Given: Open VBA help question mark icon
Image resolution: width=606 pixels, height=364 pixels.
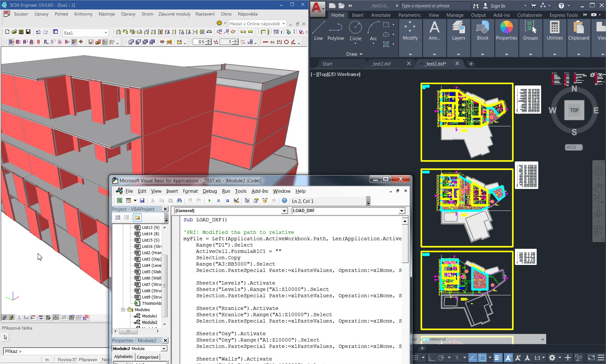Looking at the screenshot, I should coord(284,201).
